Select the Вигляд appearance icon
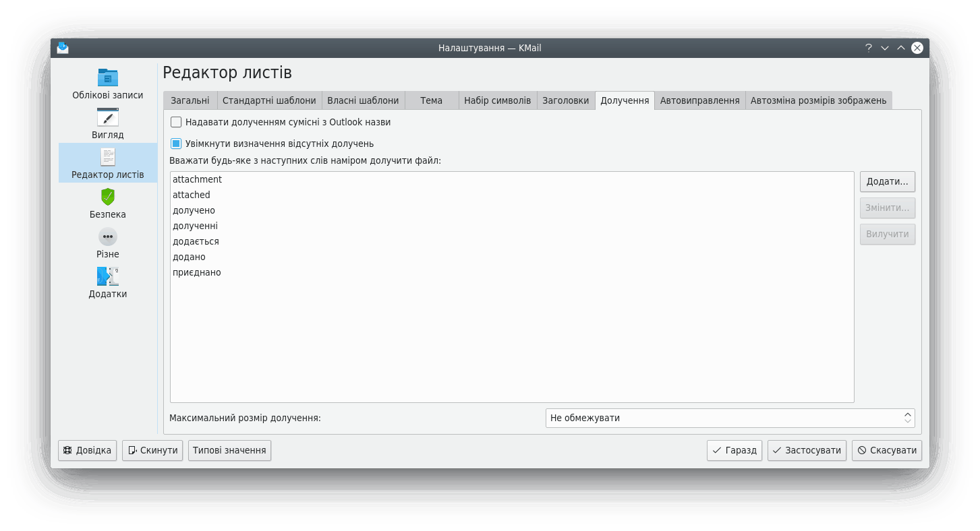The width and height of the screenshot is (980, 531). click(x=107, y=117)
